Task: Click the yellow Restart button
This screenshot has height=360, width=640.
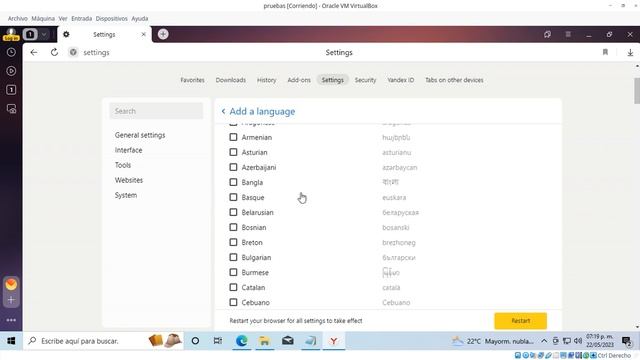Action: 520,321
